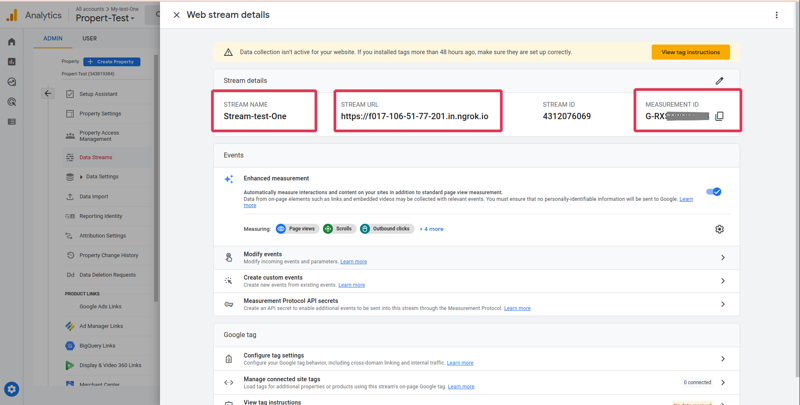This screenshot has height=405, width=800.
Task: Open Property Change History
Action: pyautogui.click(x=109, y=255)
